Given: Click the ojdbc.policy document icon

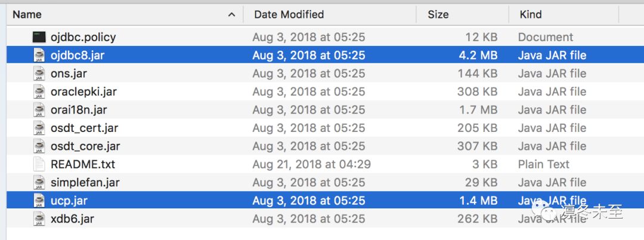Looking at the screenshot, I should click(39, 37).
